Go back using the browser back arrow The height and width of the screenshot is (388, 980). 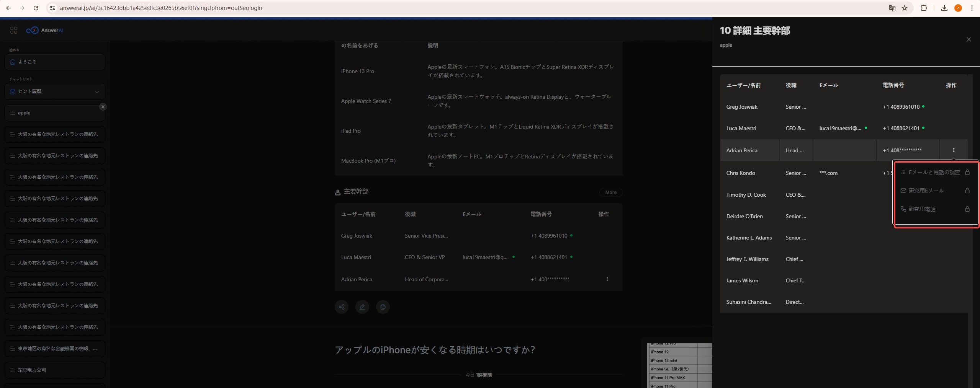(x=8, y=8)
